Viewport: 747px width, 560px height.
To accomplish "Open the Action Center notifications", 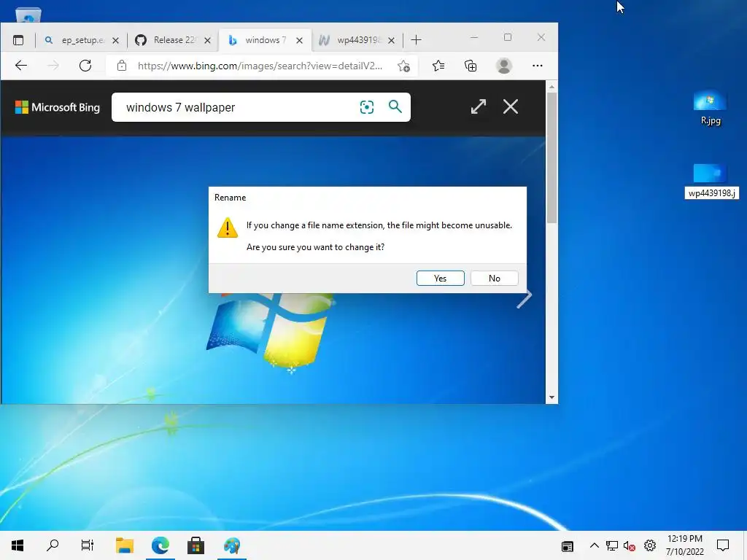I will pos(723,545).
